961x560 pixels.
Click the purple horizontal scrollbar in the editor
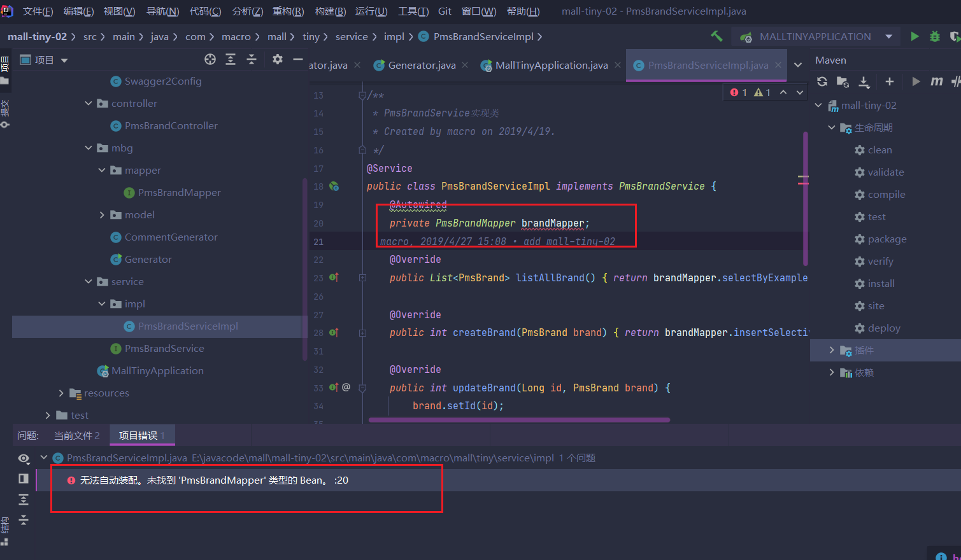(x=518, y=419)
